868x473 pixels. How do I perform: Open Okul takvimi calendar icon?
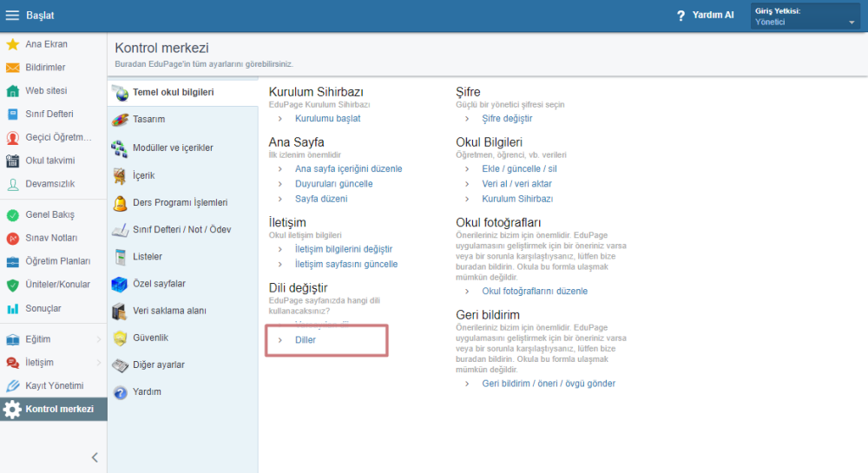click(x=12, y=161)
